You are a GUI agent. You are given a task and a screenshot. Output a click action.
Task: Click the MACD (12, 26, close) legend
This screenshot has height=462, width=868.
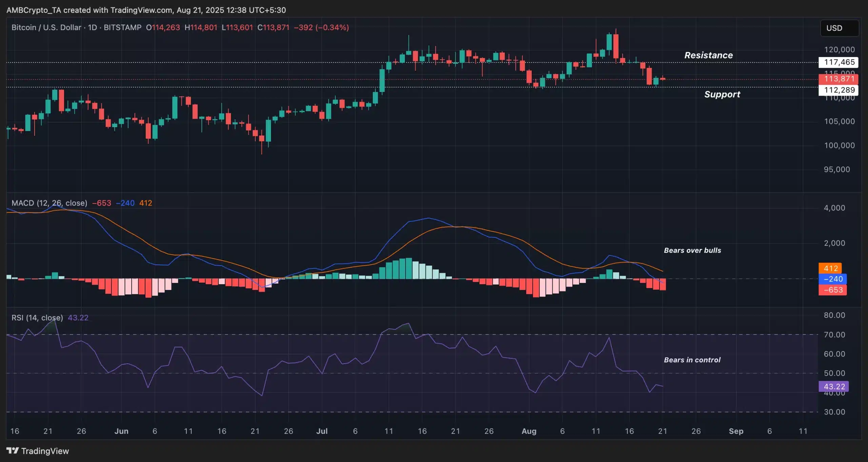click(49, 203)
